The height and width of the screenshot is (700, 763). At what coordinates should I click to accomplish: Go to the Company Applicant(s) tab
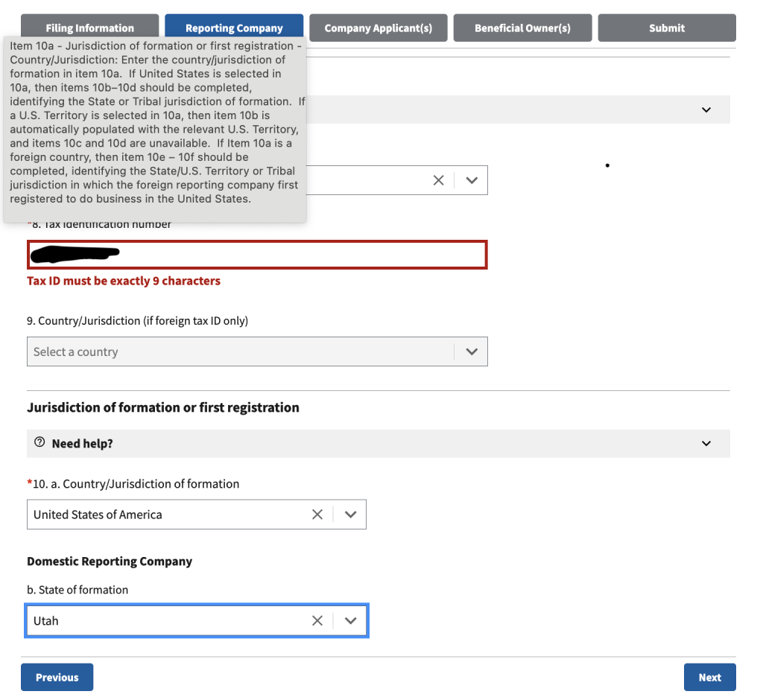click(378, 28)
